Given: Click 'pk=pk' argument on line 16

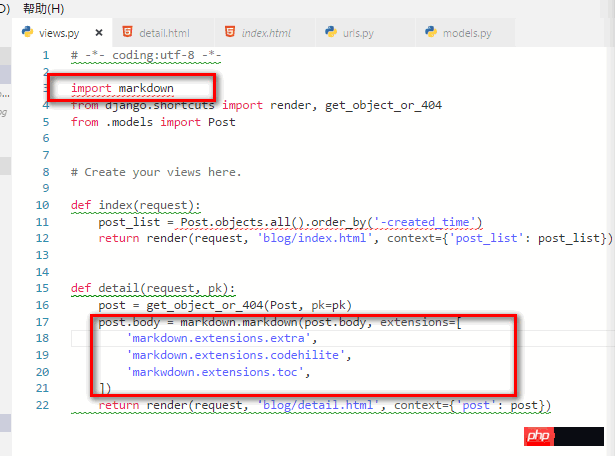Looking at the screenshot, I should coord(328,305).
